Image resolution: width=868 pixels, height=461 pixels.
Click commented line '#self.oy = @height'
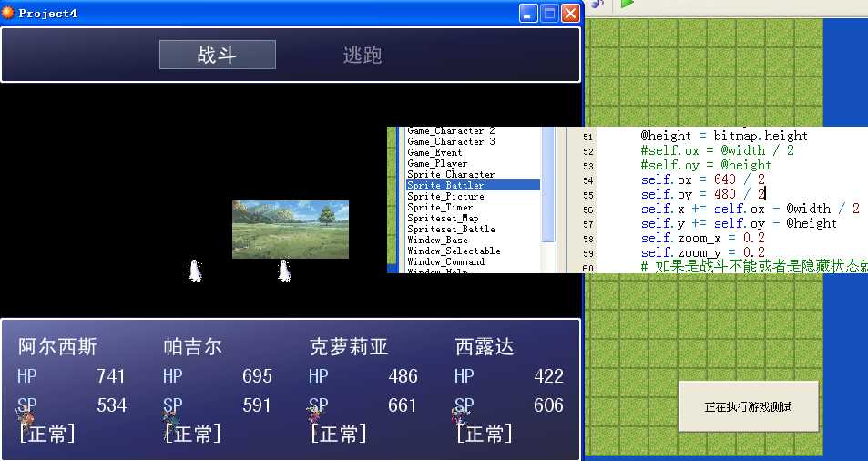click(x=706, y=165)
